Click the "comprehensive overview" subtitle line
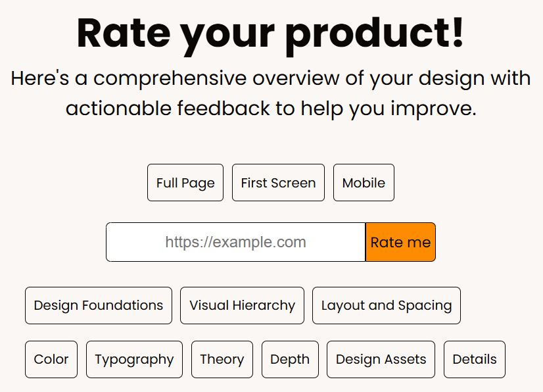 271,79
